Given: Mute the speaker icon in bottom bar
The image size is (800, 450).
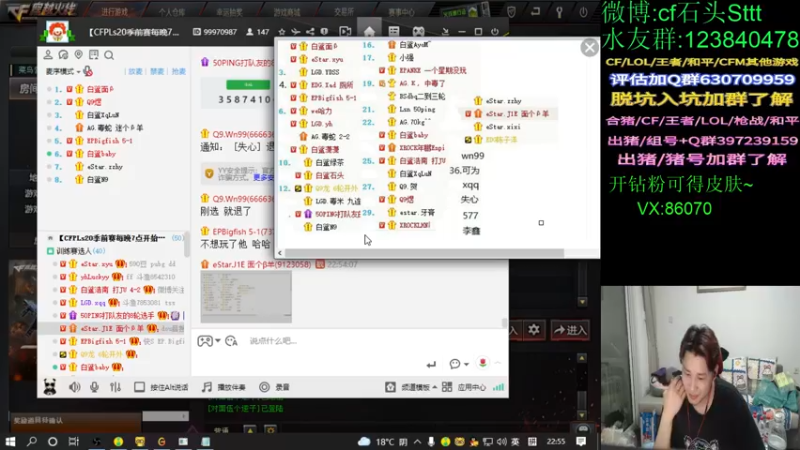Looking at the screenshot, I should click(74, 387).
